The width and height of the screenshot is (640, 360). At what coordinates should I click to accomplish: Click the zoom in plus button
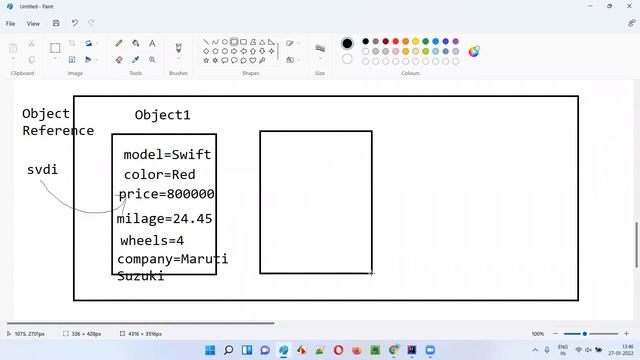point(626,334)
